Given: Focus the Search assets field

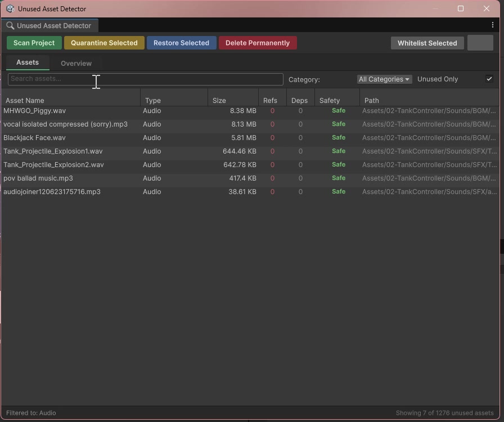Looking at the screenshot, I should click(x=146, y=79).
